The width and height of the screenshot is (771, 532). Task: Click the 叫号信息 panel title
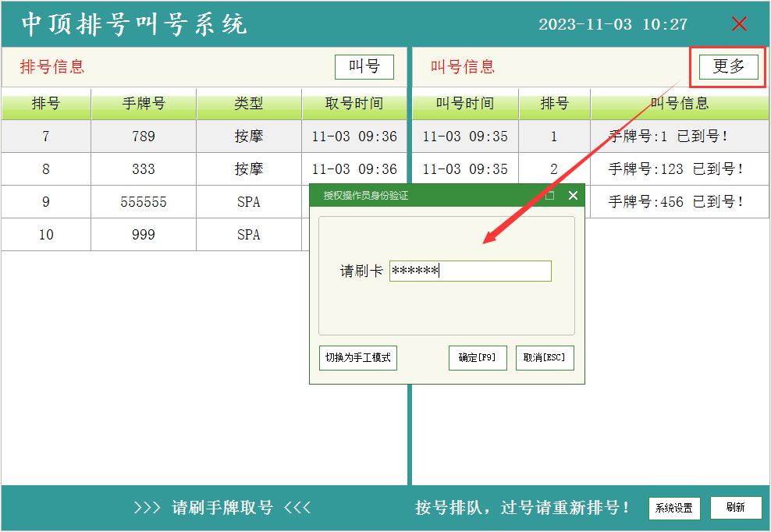[463, 67]
